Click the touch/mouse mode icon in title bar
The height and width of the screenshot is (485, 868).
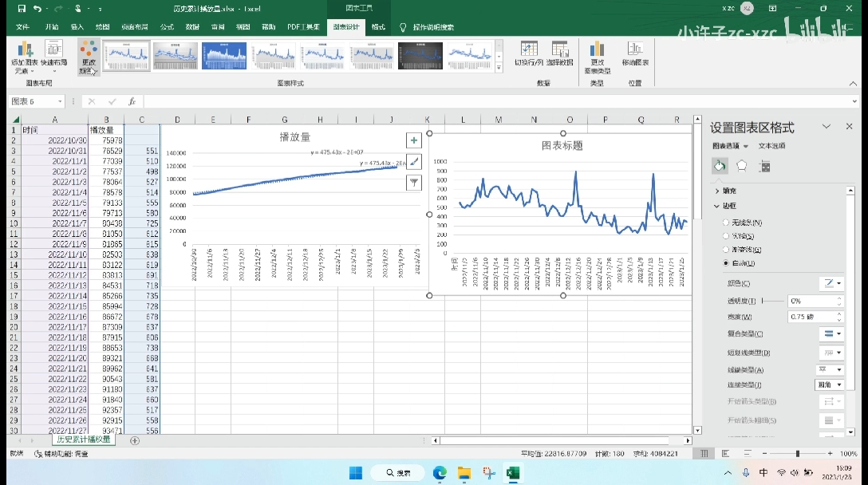[x=78, y=8]
